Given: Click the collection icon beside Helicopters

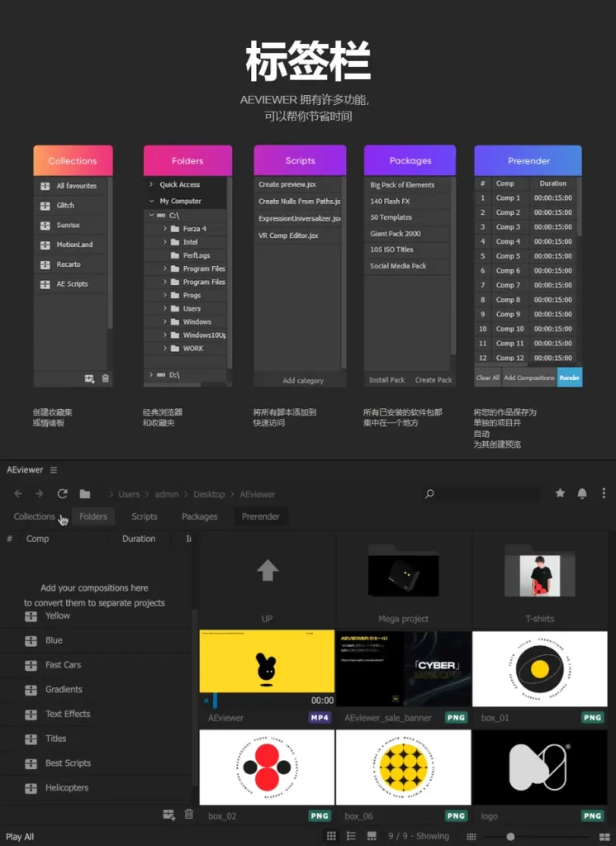Looking at the screenshot, I should tap(31, 788).
